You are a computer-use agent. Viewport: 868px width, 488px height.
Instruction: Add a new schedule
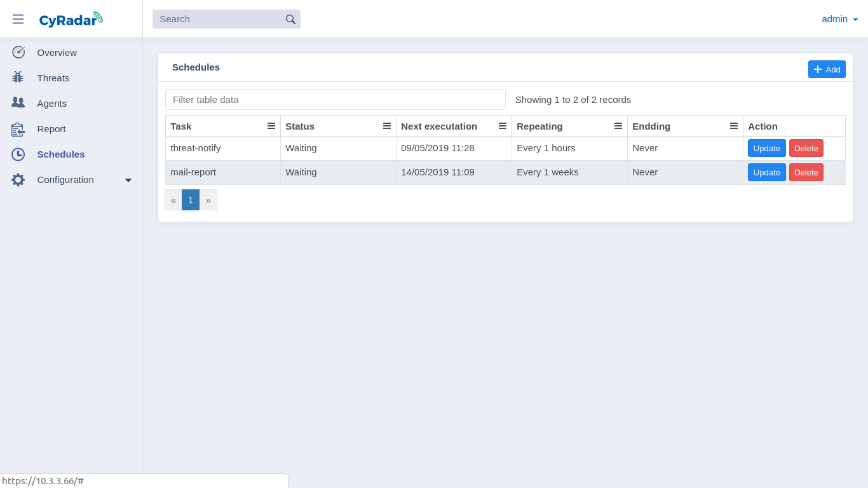pyautogui.click(x=827, y=69)
